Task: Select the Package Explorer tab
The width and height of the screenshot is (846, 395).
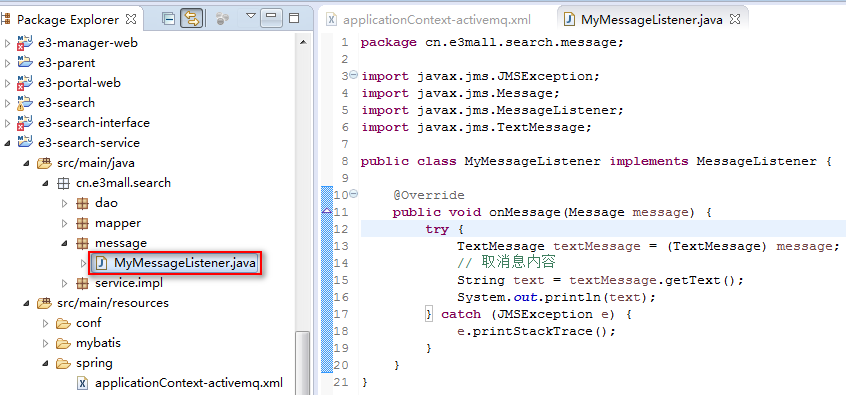Action: (x=67, y=19)
